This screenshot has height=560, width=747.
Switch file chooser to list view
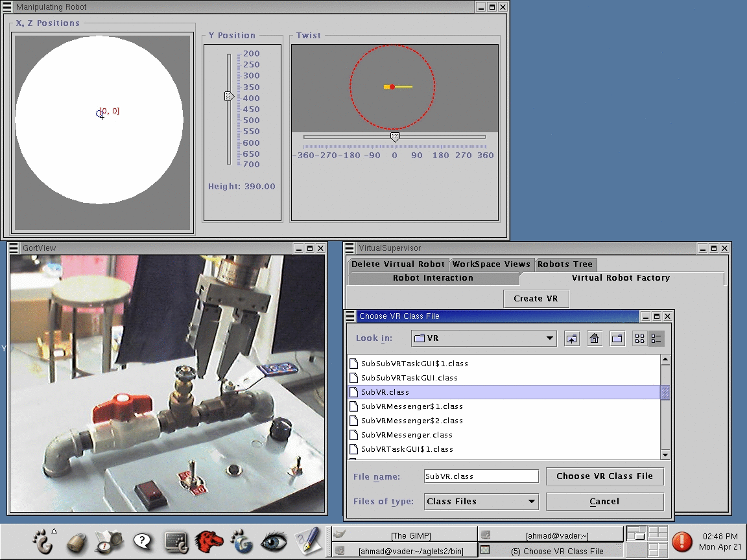coord(640,338)
